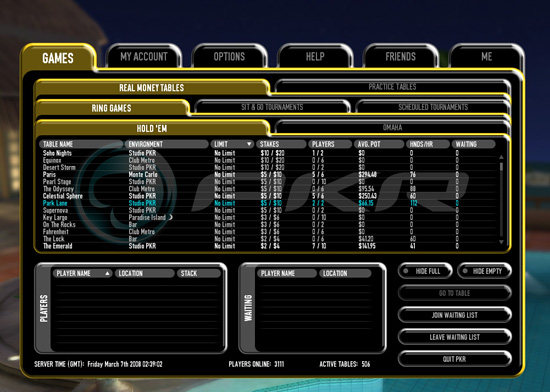Click the table list scrollbar track
The width and height of the screenshot is (550, 392).
click(x=501, y=199)
